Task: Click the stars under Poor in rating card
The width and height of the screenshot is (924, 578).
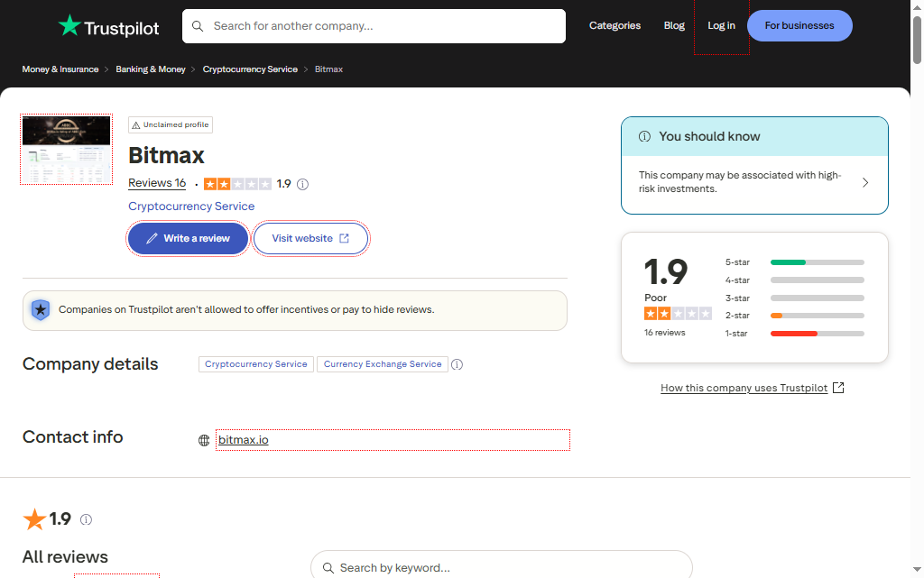Action: point(678,314)
